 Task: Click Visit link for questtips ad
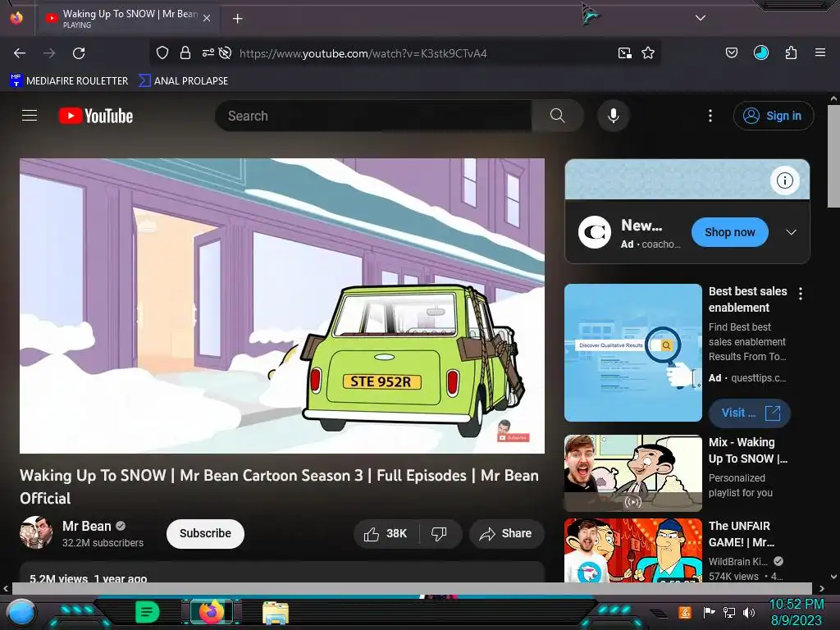click(x=750, y=413)
